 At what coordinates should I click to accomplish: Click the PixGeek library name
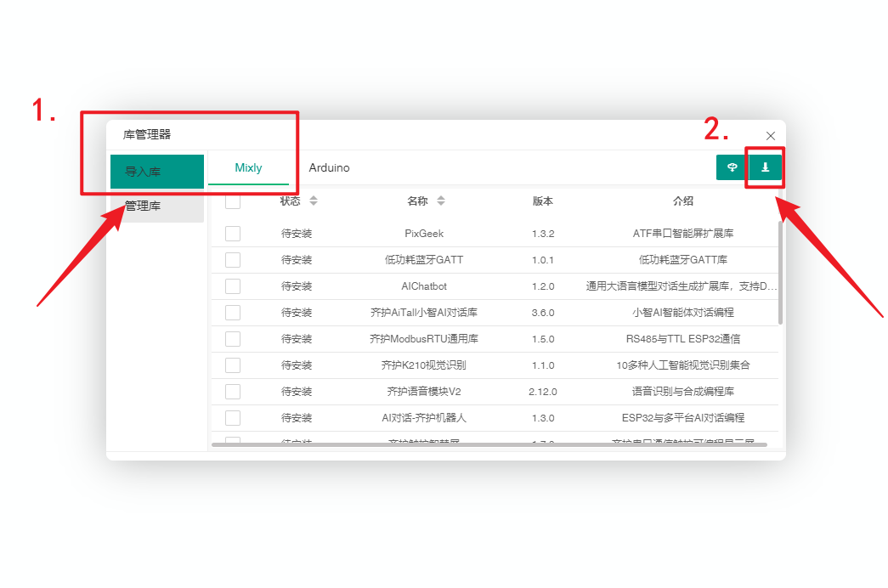tap(424, 234)
